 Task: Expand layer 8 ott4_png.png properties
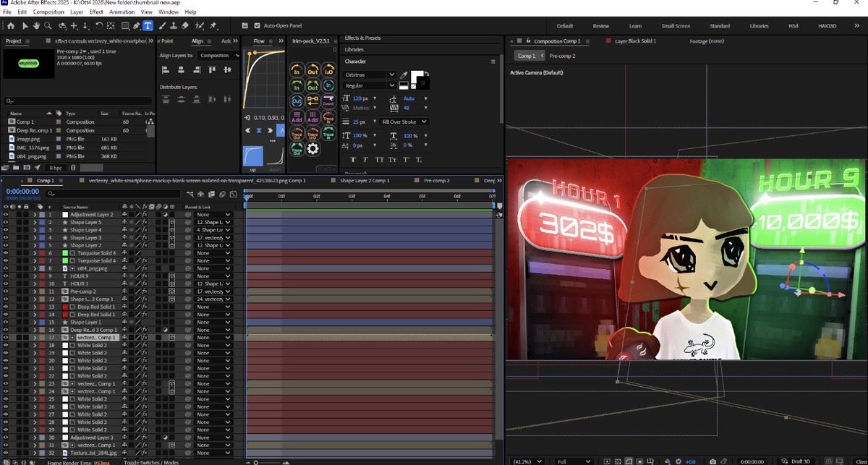click(35, 268)
